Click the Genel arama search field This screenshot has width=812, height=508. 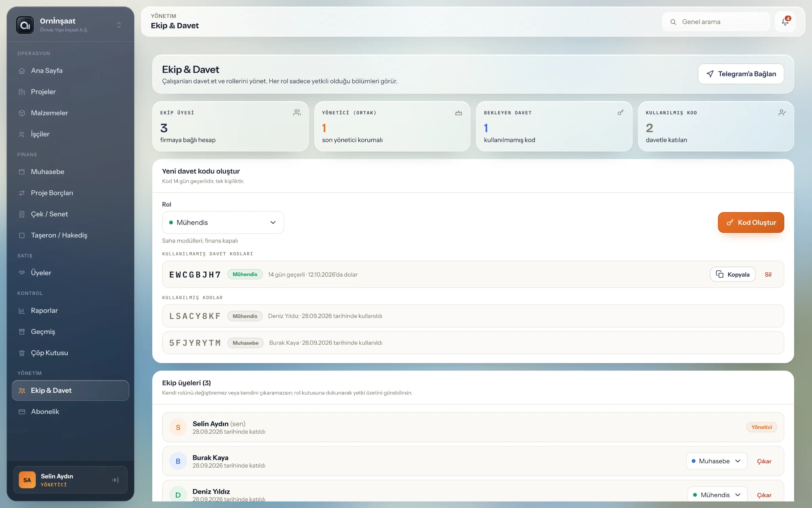[716, 22]
